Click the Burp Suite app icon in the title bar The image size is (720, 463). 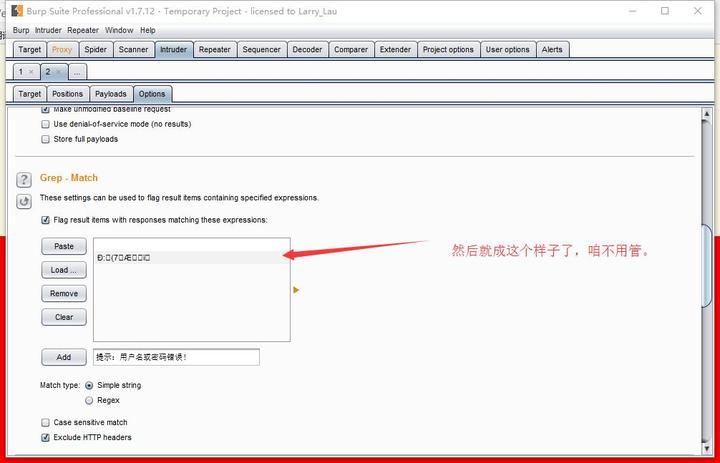tap(17, 11)
